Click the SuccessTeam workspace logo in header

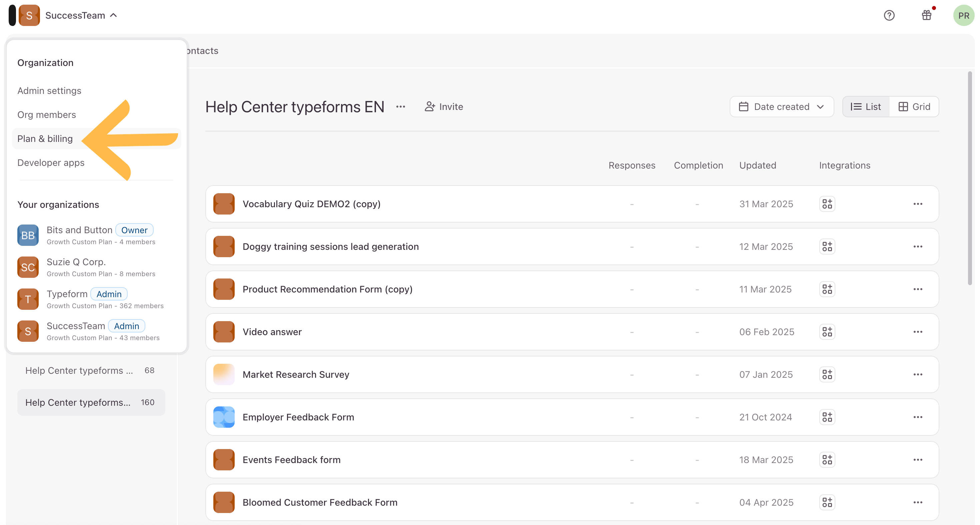pyautogui.click(x=29, y=16)
